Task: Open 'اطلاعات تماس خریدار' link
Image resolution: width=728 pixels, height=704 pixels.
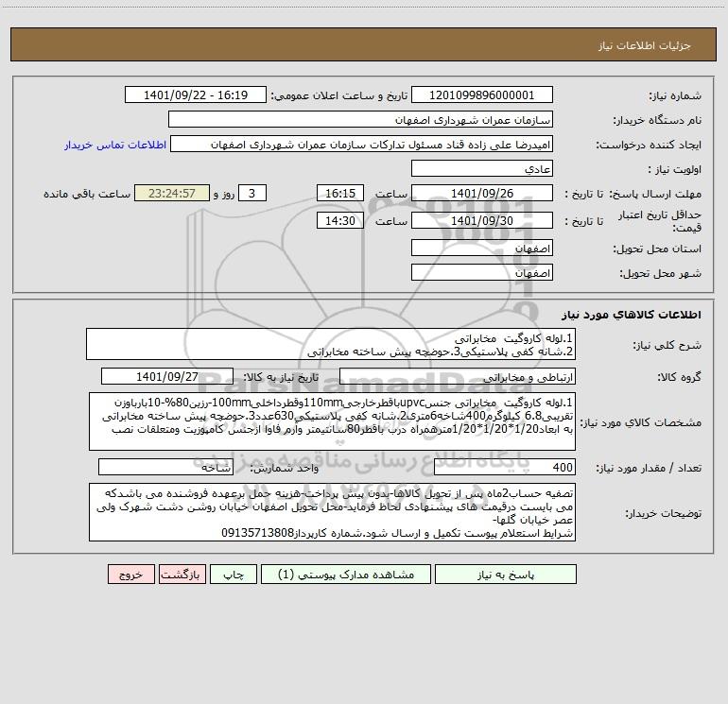Action: tap(115, 145)
